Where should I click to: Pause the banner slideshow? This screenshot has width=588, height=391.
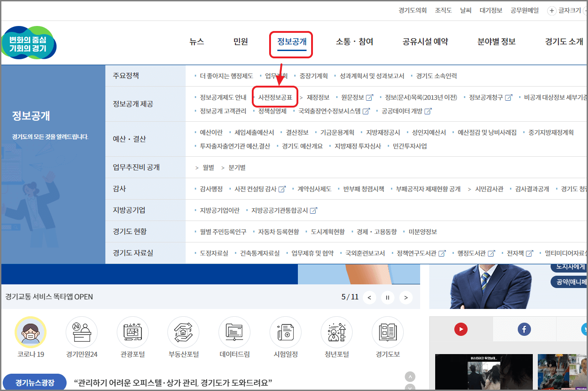click(x=387, y=297)
